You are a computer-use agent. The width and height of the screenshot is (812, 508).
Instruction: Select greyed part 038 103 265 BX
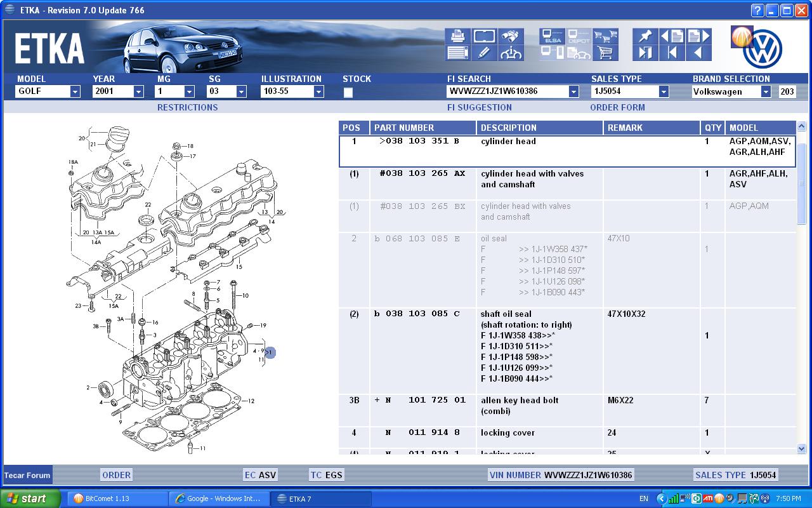pos(422,206)
